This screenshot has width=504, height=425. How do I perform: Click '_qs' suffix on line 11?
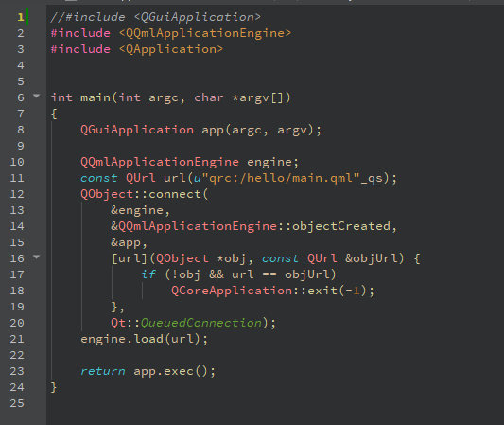pyautogui.click(x=372, y=179)
